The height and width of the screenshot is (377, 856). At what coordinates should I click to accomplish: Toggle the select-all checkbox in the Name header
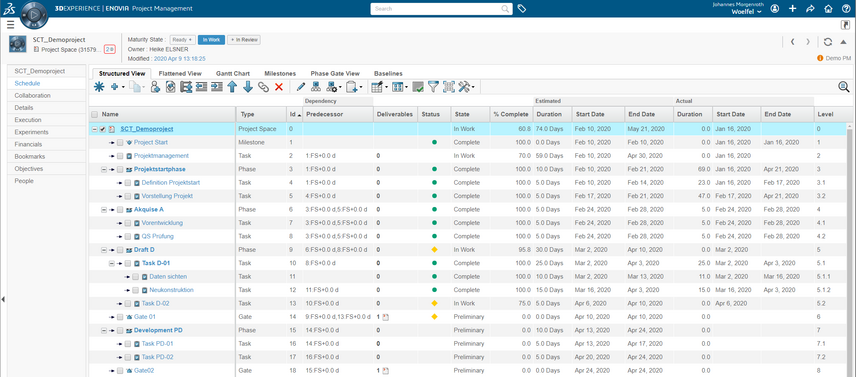click(95, 115)
